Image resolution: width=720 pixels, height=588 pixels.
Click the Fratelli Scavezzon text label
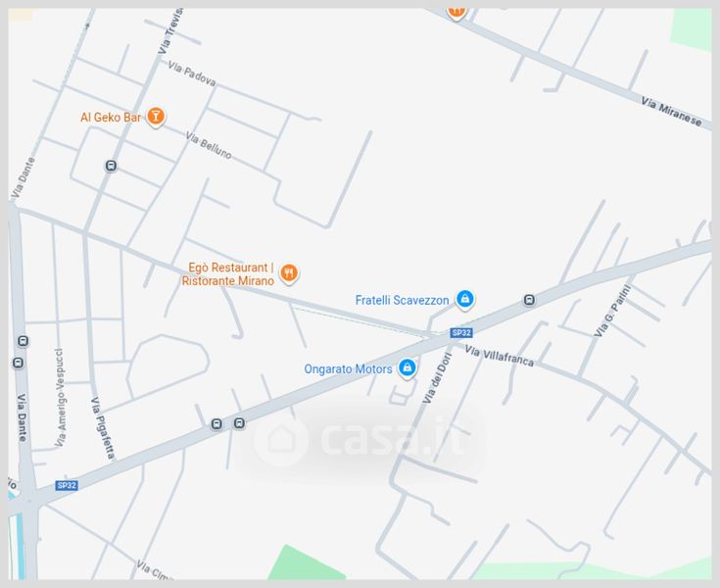(x=403, y=301)
